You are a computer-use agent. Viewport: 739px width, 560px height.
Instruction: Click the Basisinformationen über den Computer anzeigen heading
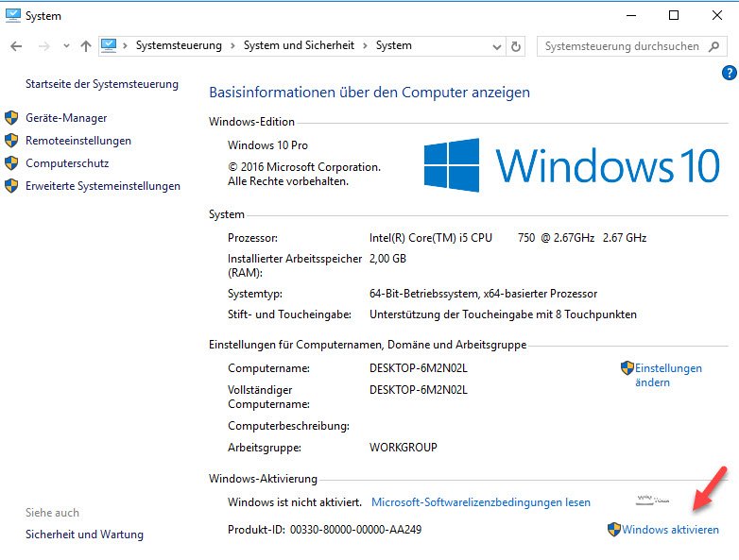coord(369,93)
